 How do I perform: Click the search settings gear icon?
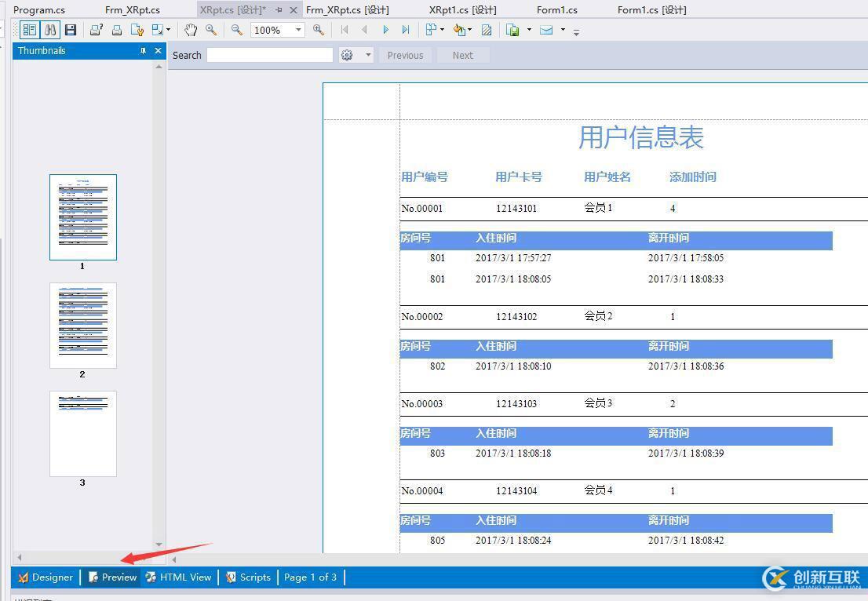point(347,56)
